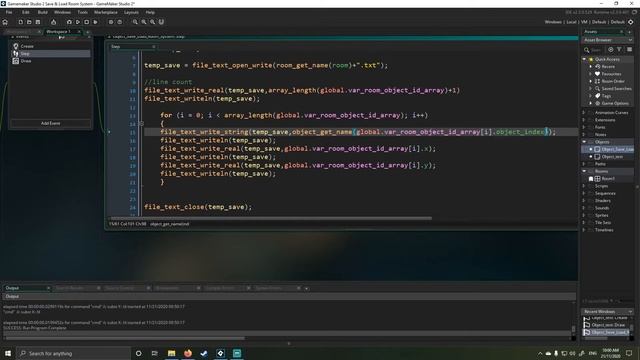Click the Create Executable toolbar icon
Screen dimensions: 640x360
(x=53, y=22)
